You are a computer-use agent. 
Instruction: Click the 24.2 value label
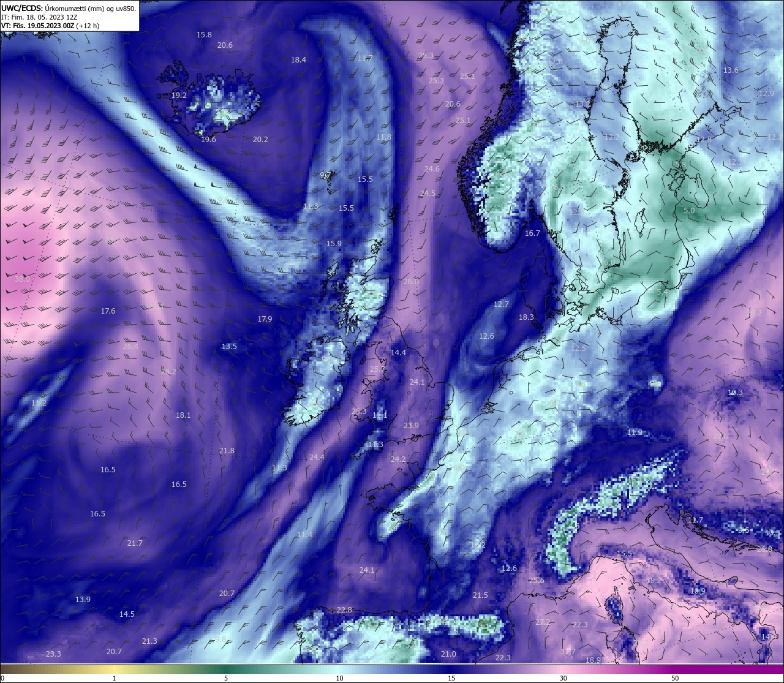pyautogui.click(x=398, y=459)
